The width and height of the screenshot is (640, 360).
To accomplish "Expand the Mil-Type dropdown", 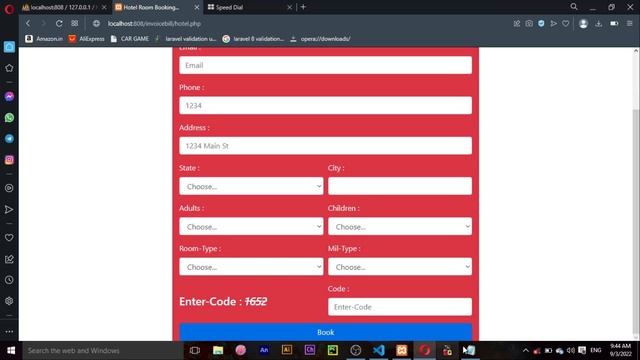I will 400,267.
